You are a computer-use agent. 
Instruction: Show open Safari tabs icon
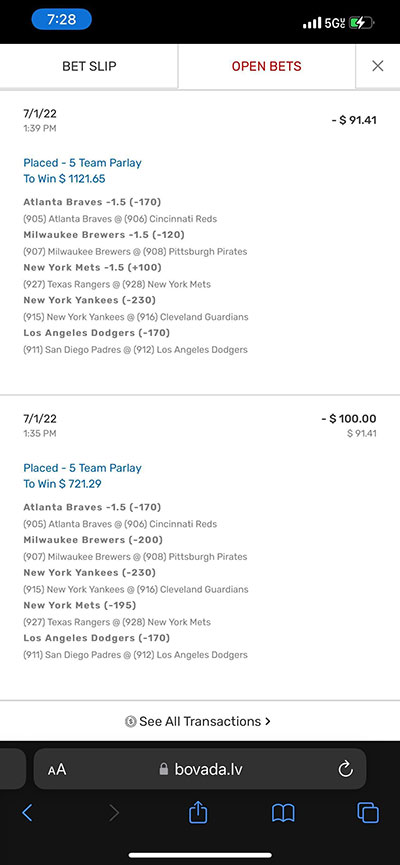(367, 813)
